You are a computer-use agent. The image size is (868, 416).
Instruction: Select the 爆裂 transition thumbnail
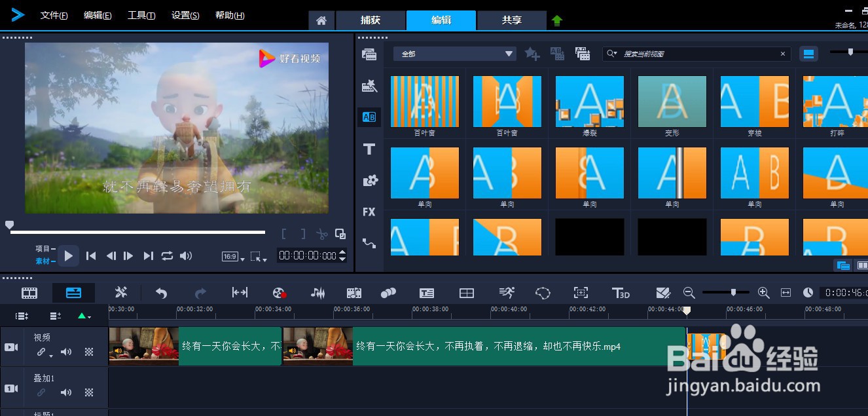click(x=589, y=102)
